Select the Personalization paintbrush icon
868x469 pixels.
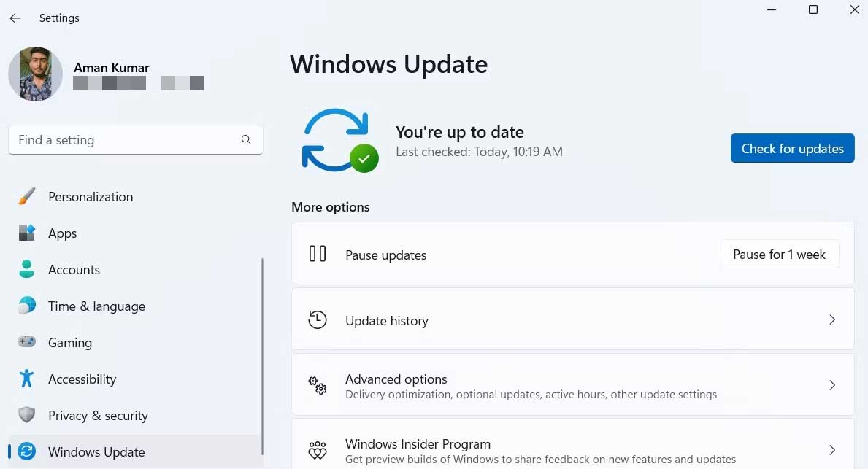27,196
